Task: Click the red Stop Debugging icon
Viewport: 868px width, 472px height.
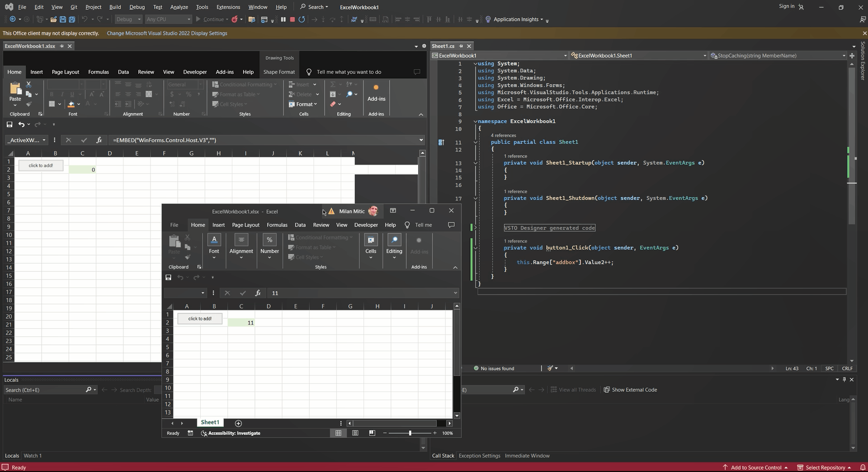Action: pyautogui.click(x=292, y=19)
